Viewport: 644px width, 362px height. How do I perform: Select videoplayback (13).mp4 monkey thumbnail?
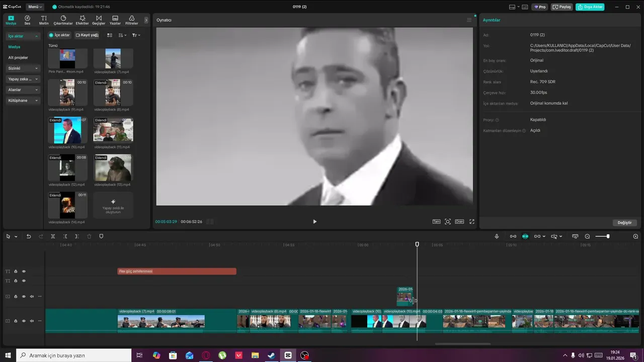[113, 168]
